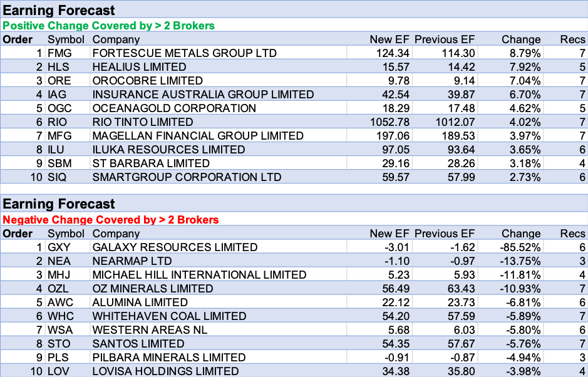Viewport: 588px width, 377px height.
Task: Click Lovisa's New EF value 34.38
Action: coord(395,371)
